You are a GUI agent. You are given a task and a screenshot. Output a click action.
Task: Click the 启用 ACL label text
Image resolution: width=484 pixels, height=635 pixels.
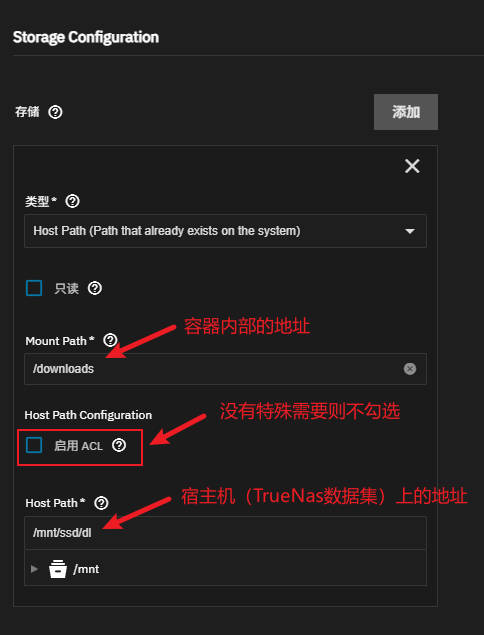coord(78,446)
